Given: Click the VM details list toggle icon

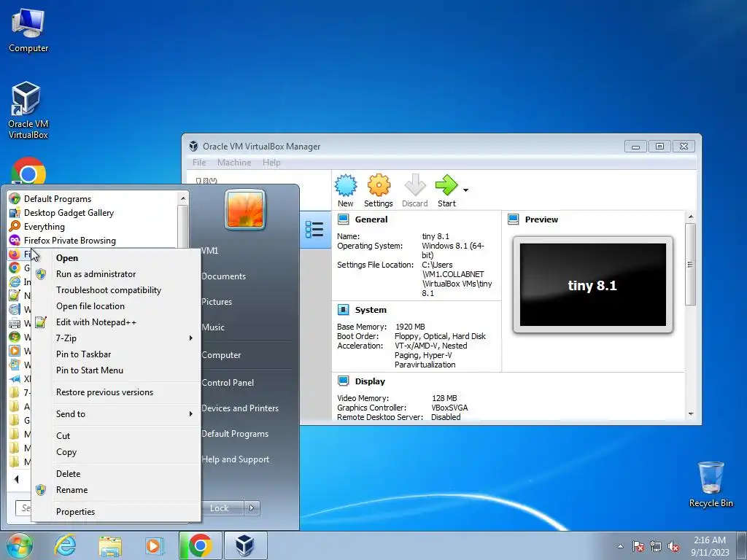Looking at the screenshot, I should pos(314,230).
